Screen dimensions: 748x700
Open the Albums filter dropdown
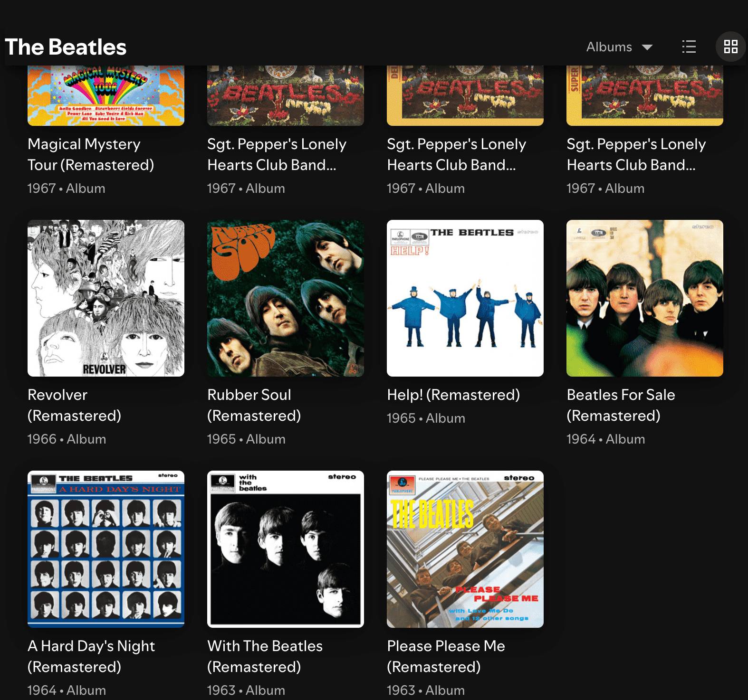(619, 47)
